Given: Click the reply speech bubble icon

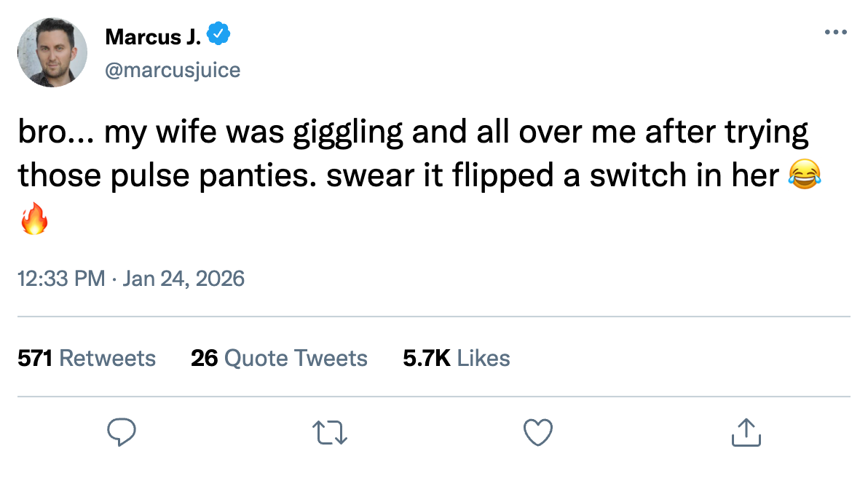Looking at the screenshot, I should tap(122, 432).
